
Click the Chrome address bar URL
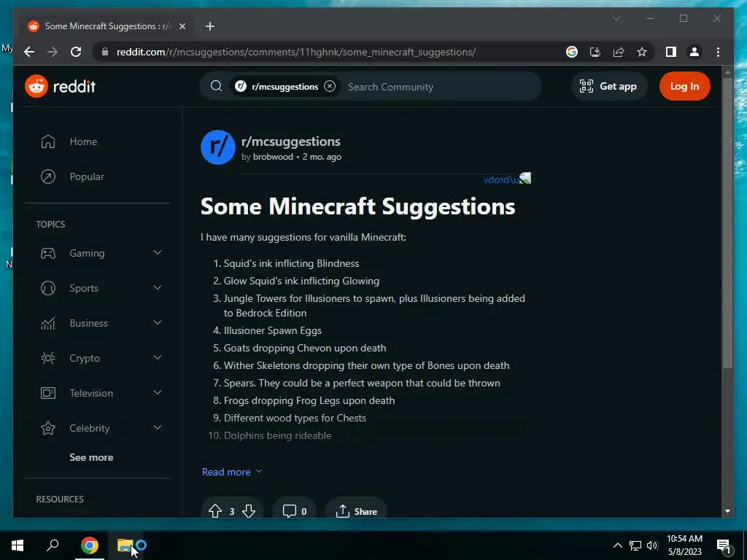tap(296, 52)
